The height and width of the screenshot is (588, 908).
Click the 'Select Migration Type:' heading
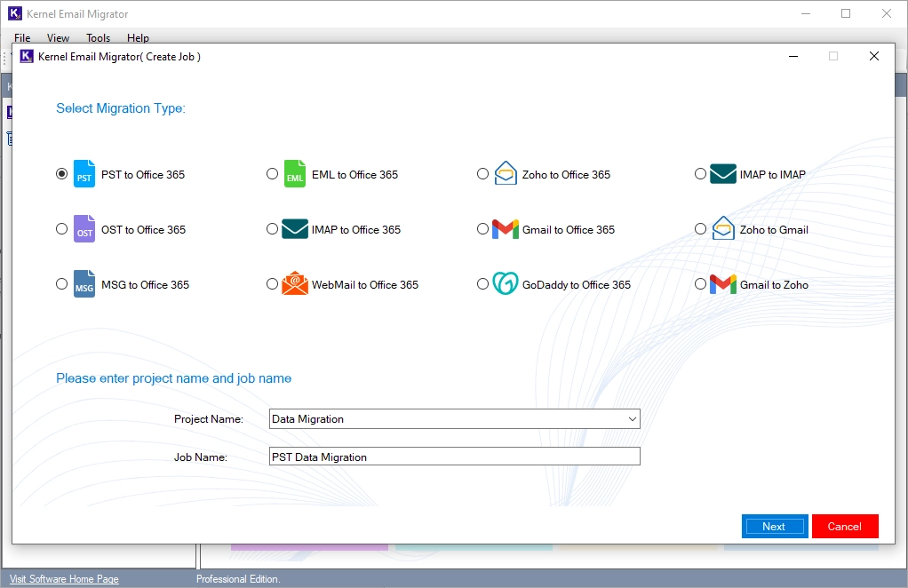[121, 108]
